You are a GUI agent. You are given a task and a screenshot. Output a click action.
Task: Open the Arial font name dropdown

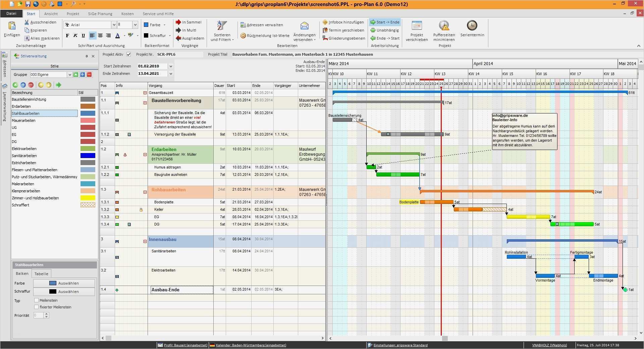(x=114, y=25)
